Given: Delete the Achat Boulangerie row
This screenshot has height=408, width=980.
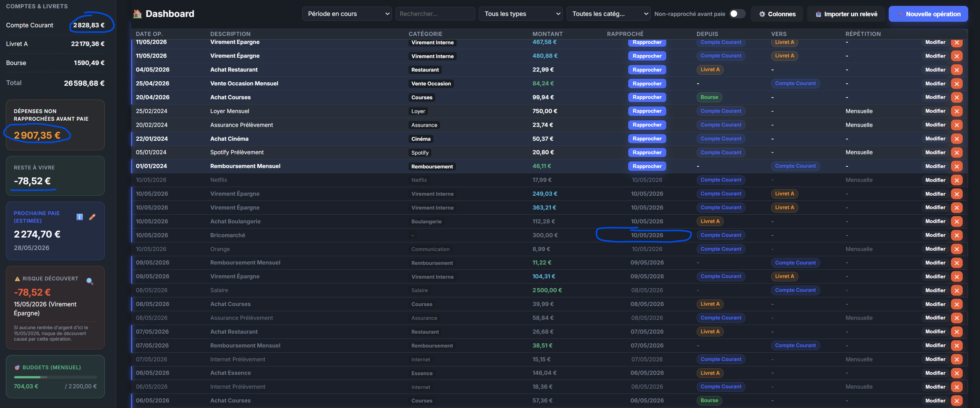Looking at the screenshot, I should pyautogui.click(x=956, y=221).
